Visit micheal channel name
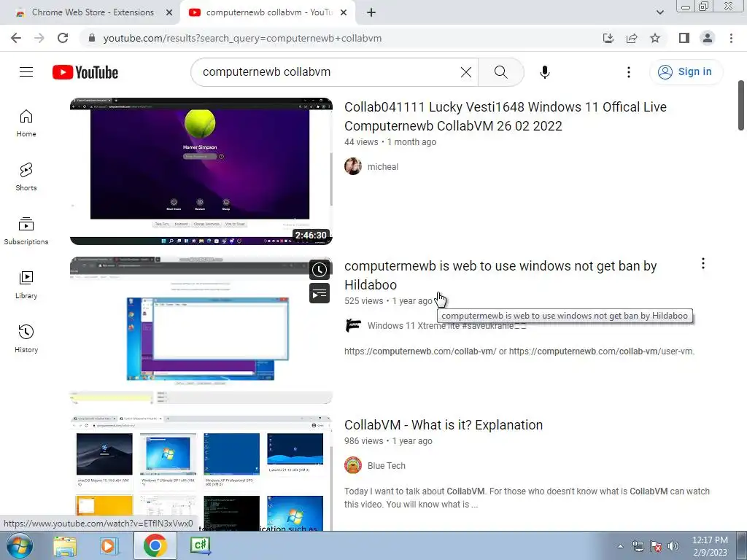 click(382, 167)
